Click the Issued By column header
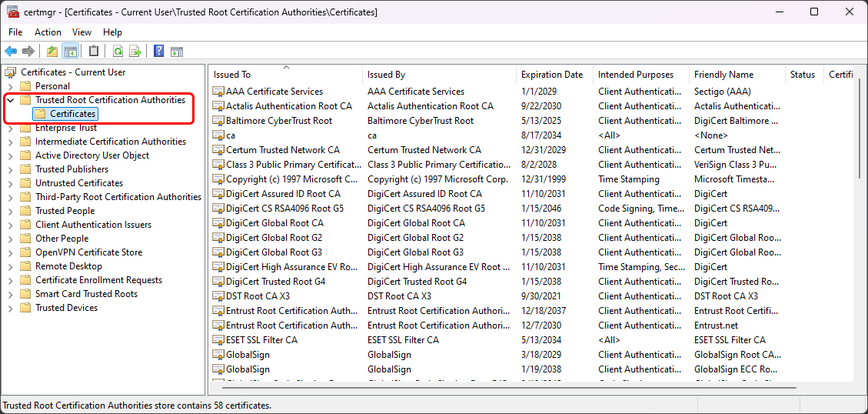The image size is (868, 414). click(x=386, y=75)
